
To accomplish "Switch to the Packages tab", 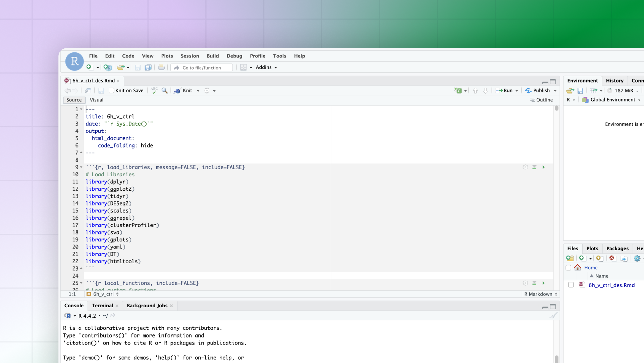I will 618,248.
